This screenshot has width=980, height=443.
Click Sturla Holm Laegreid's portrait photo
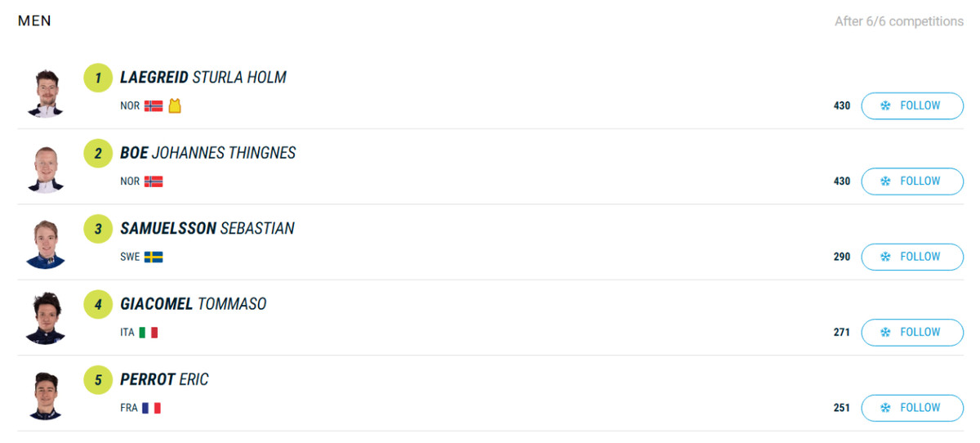click(45, 92)
